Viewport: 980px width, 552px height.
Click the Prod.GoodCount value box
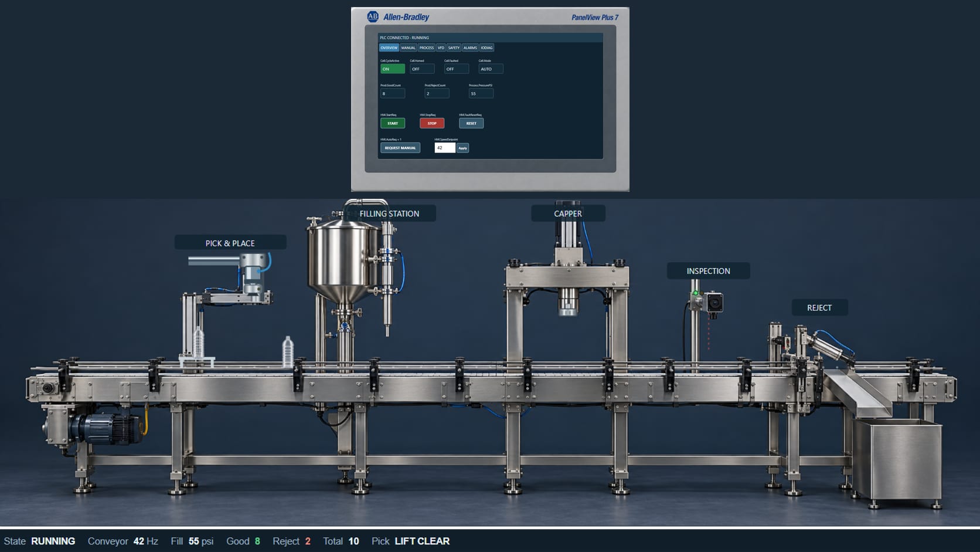coord(393,93)
